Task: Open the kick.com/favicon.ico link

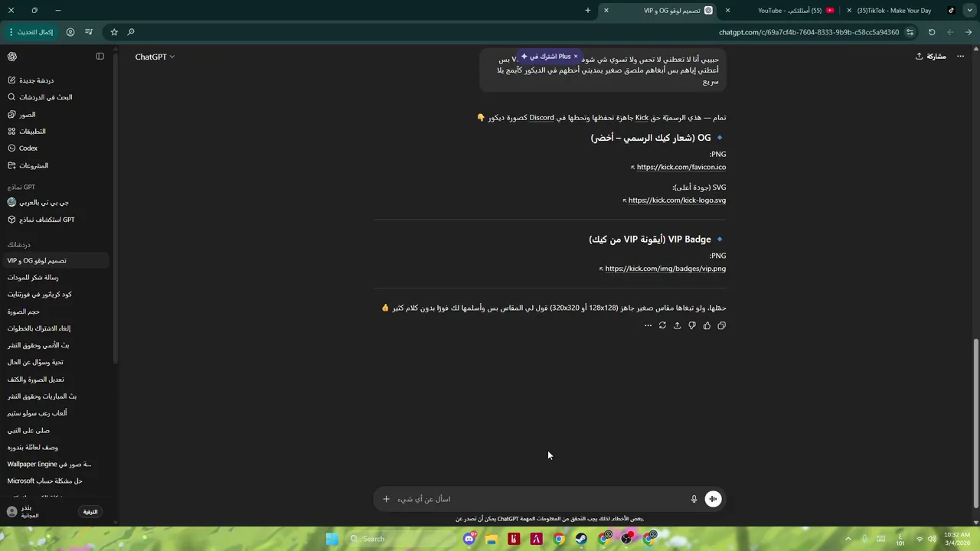Action: pos(681,167)
